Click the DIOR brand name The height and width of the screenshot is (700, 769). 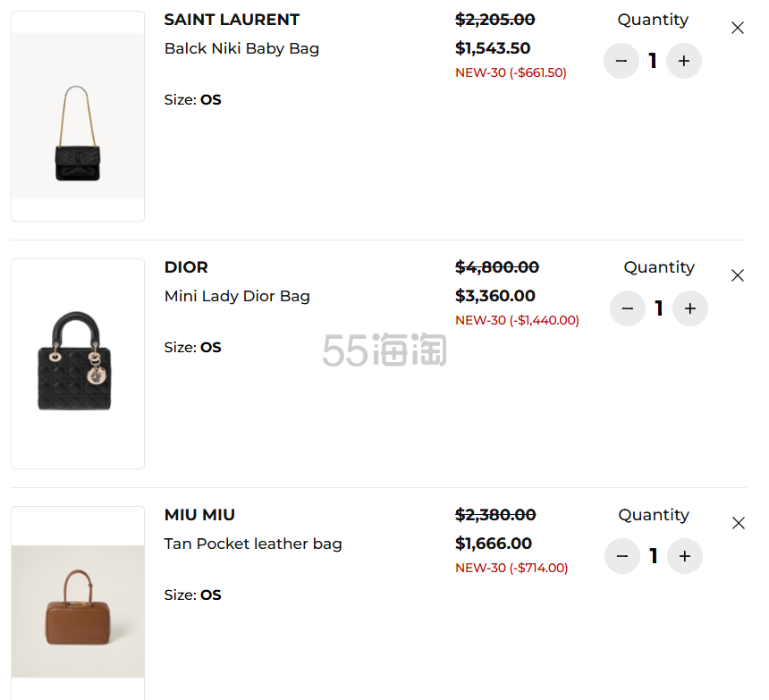[186, 267]
